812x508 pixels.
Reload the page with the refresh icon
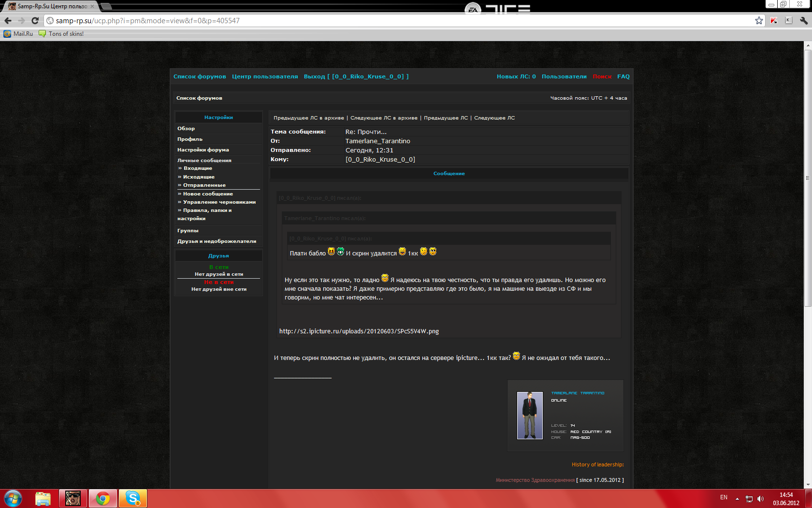(x=35, y=20)
